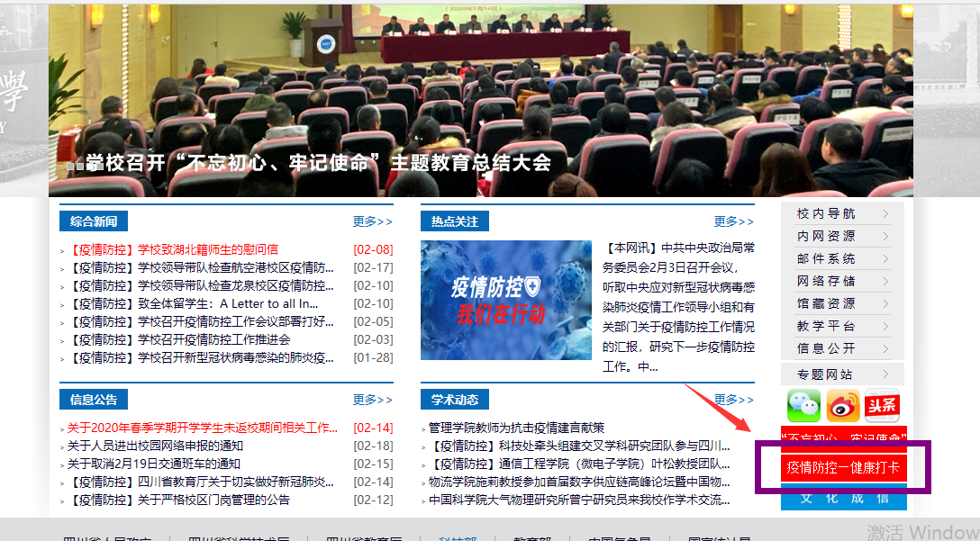Viewport: 980px width, 541px height.
Task: Click the chevron arrow beside 信息公开
Action: (x=885, y=348)
